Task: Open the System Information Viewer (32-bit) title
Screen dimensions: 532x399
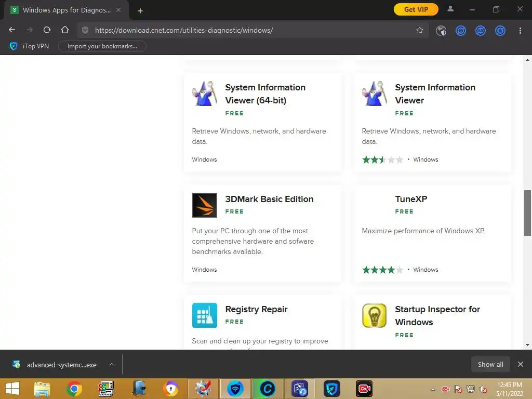Action: pyautogui.click(x=435, y=94)
